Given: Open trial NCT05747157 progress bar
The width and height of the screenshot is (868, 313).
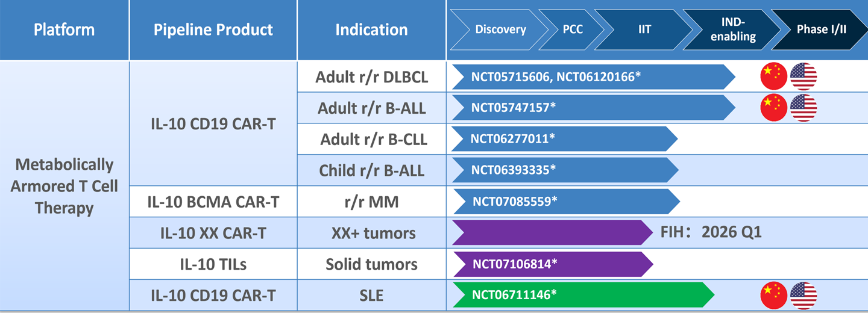Looking at the screenshot, I should 591,108.
